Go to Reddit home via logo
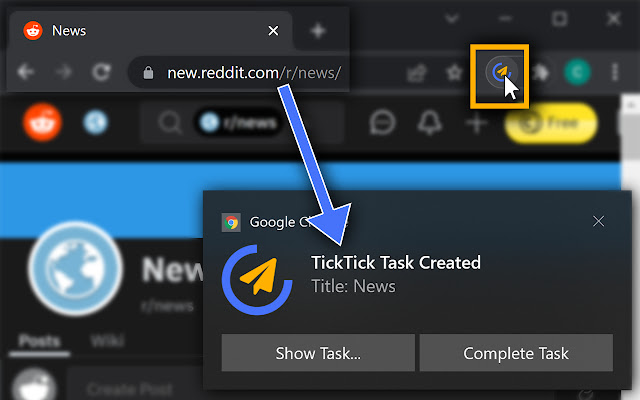The image size is (640, 400). (42, 122)
